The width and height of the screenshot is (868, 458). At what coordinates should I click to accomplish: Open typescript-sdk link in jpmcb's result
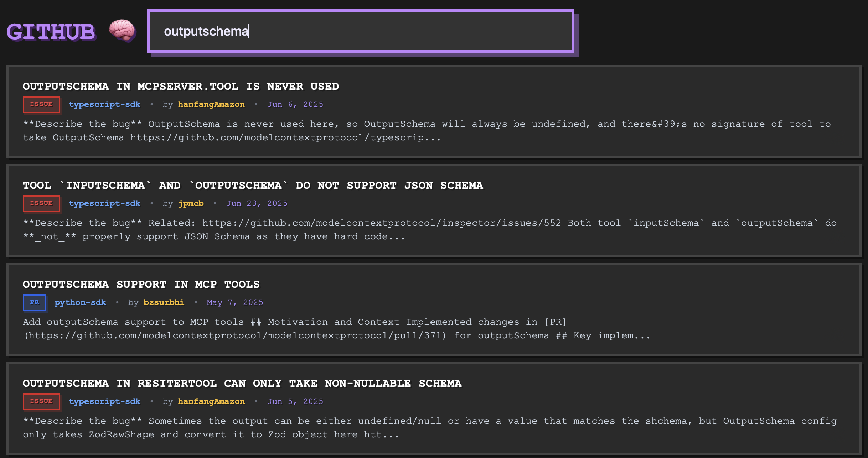(104, 203)
